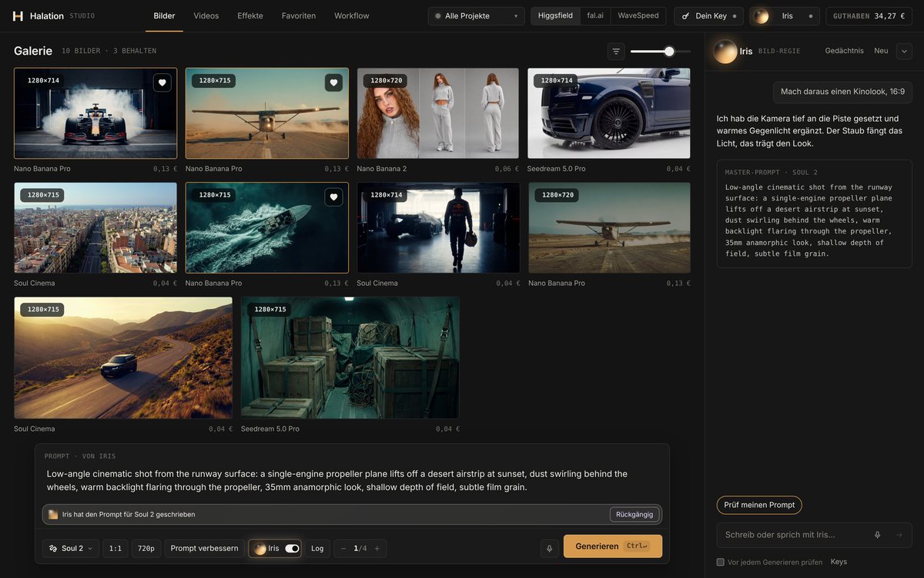Expand the chevron next to Neu
This screenshot has width=924, height=578.
pyautogui.click(x=904, y=52)
